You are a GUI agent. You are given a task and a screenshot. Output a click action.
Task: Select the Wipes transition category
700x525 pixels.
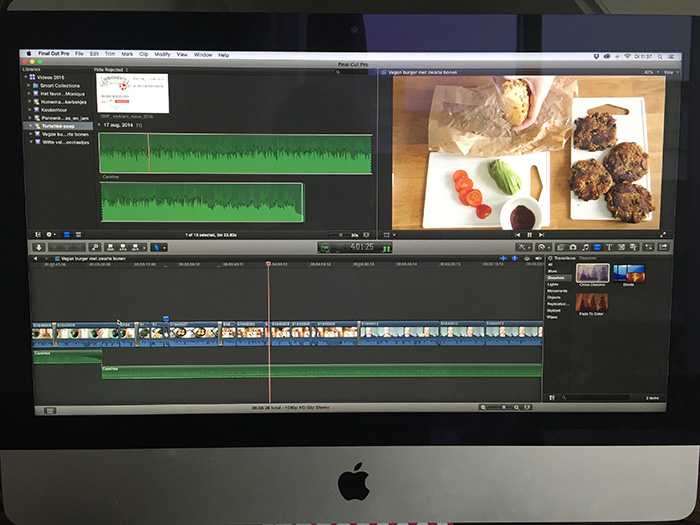point(552,317)
